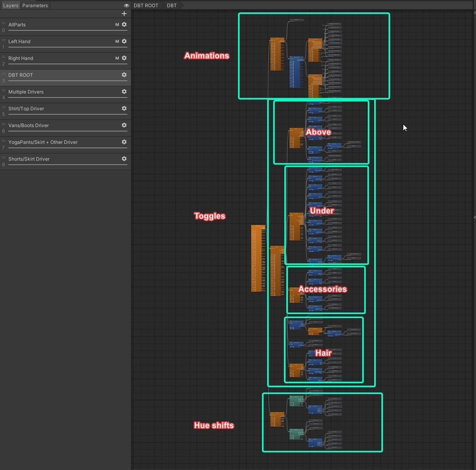Navigate to DBT ROOT breadcrumb
This screenshot has width=476, height=470.
(x=146, y=6)
